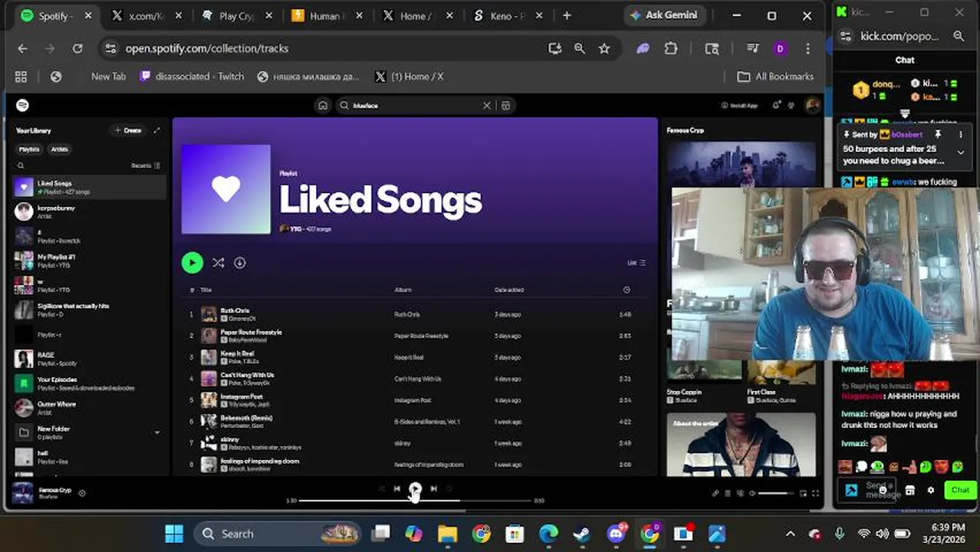Viewport: 980px width, 552px height.
Task: Sort by the duration clock icon column
Action: 626,290
